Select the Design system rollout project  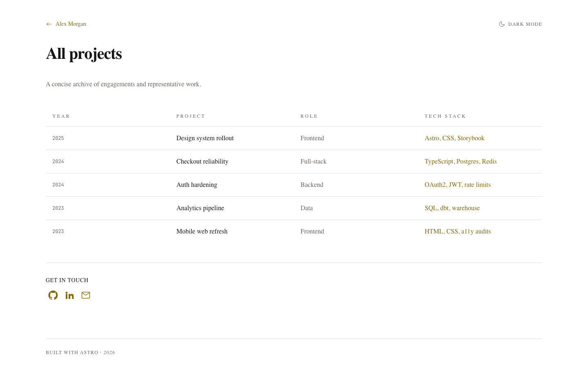click(205, 138)
